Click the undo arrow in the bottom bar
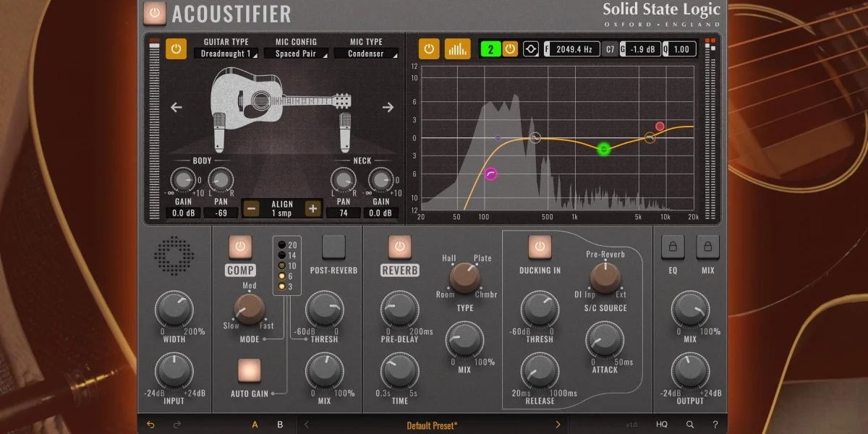Viewport: 868px width, 434px height. (151, 425)
